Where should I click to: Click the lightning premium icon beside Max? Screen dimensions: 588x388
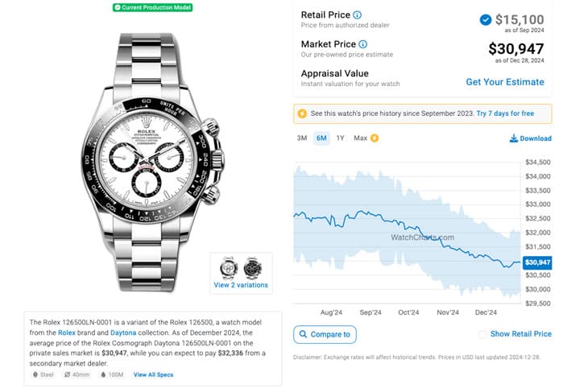pyautogui.click(x=375, y=138)
